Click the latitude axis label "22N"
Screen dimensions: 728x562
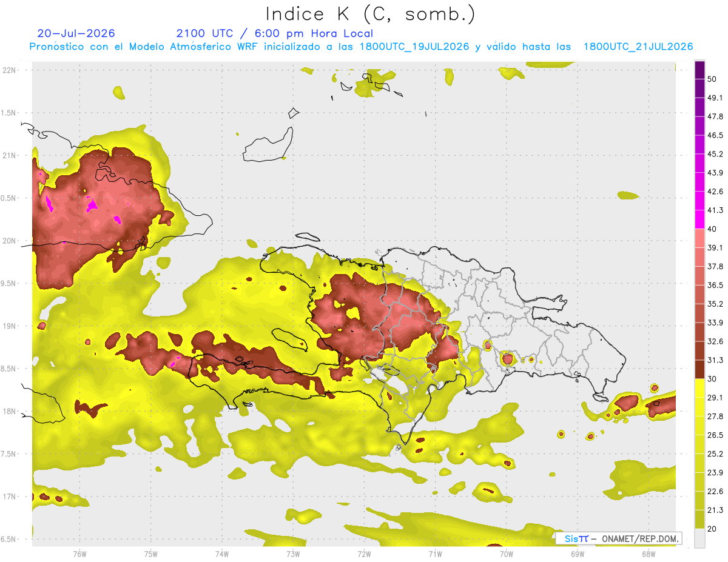[x=9, y=70]
